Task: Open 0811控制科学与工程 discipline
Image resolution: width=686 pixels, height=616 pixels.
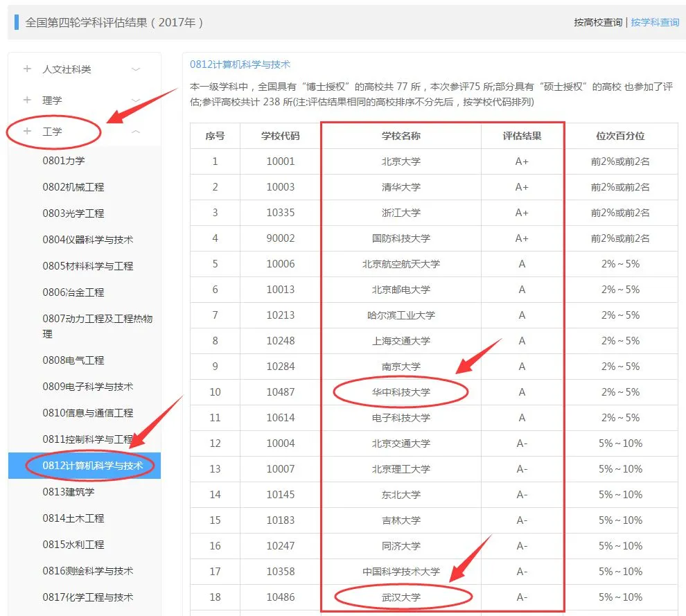Action: click(88, 439)
